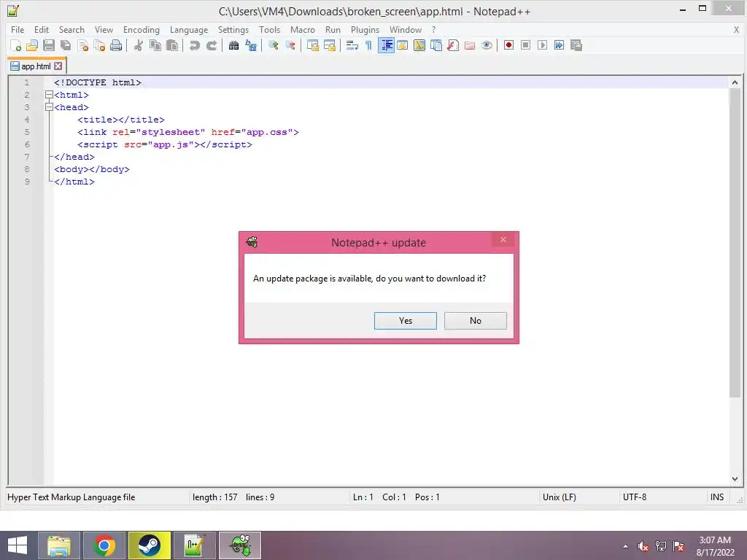
Task: Click the Redo arrow icon
Action: (211, 45)
